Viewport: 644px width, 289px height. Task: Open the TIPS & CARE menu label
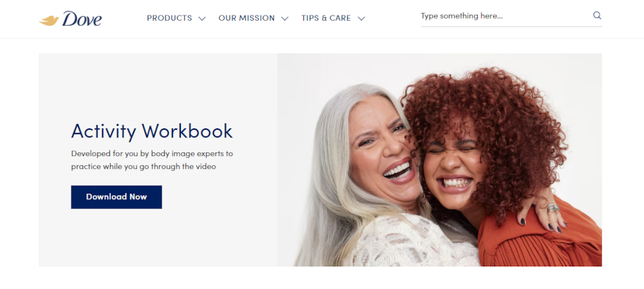coord(326,18)
